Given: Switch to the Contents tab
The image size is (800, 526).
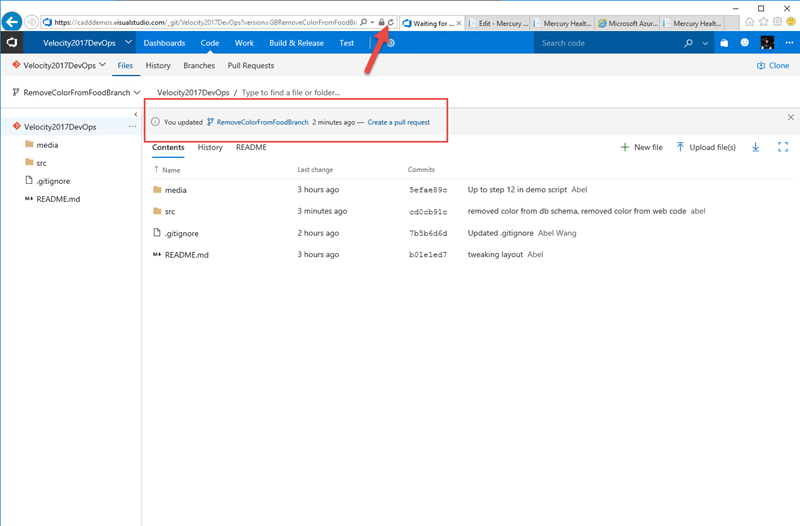Looking at the screenshot, I should pyautogui.click(x=168, y=147).
